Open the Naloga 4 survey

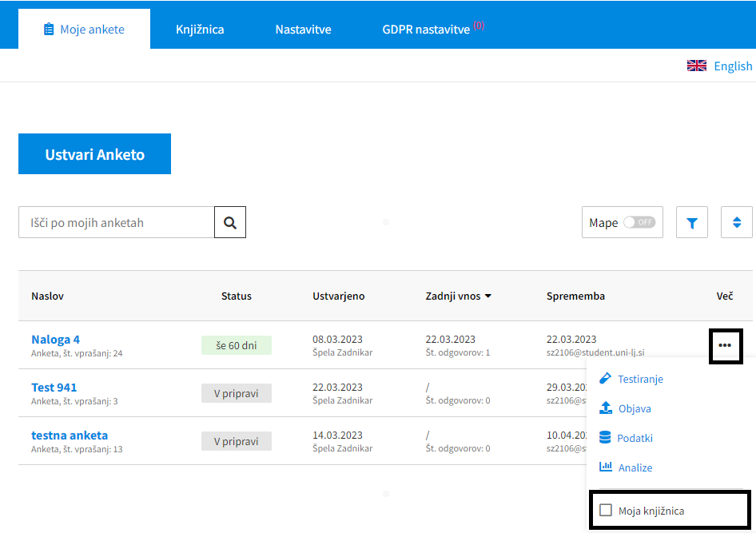(55, 340)
